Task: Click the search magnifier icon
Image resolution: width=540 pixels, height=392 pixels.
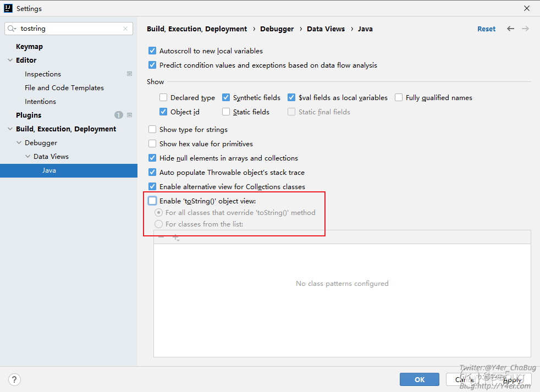Action: (12, 29)
